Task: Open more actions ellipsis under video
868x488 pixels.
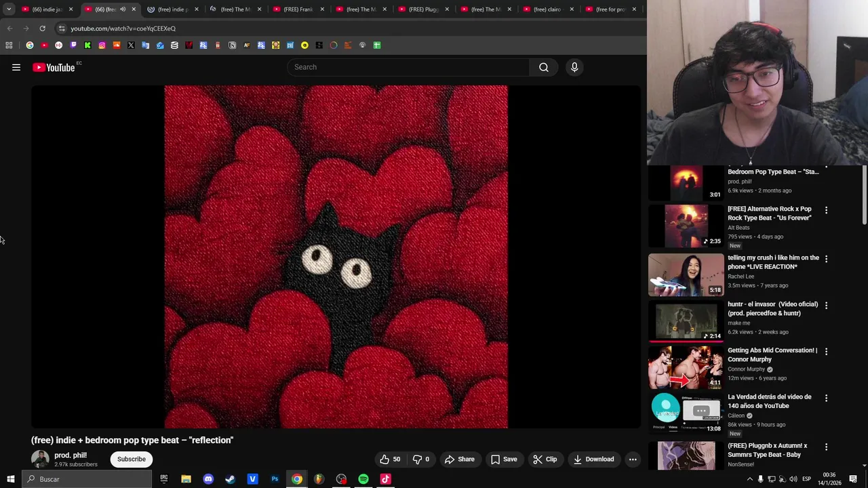Action: pos(633,459)
